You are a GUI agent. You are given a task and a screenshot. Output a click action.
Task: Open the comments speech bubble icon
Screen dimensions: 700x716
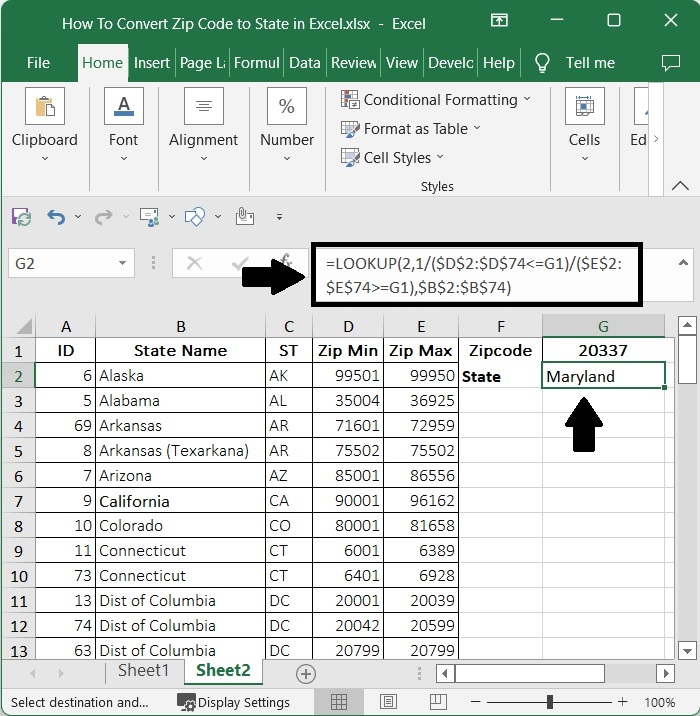671,62
